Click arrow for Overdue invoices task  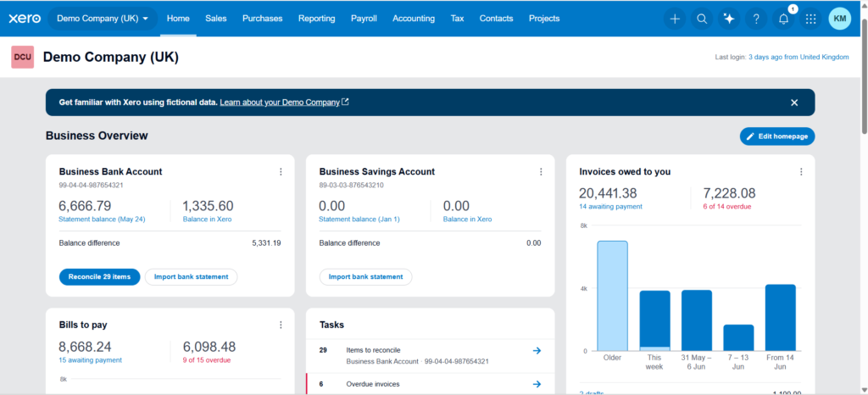coord(537,384)
